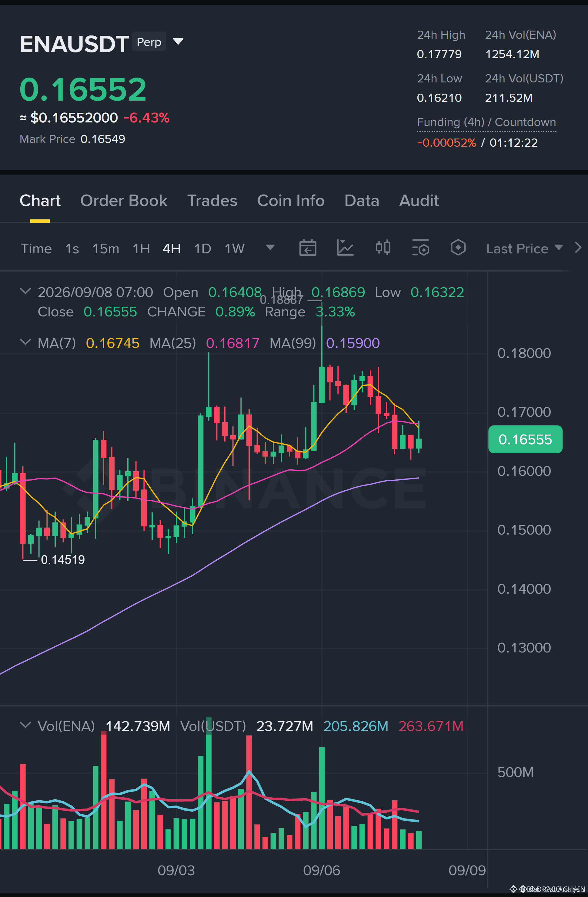The width and height of the screenshot is (588, 897).
Task: Open ENAUSDT pair selector arrow
Action: (178, 42)
